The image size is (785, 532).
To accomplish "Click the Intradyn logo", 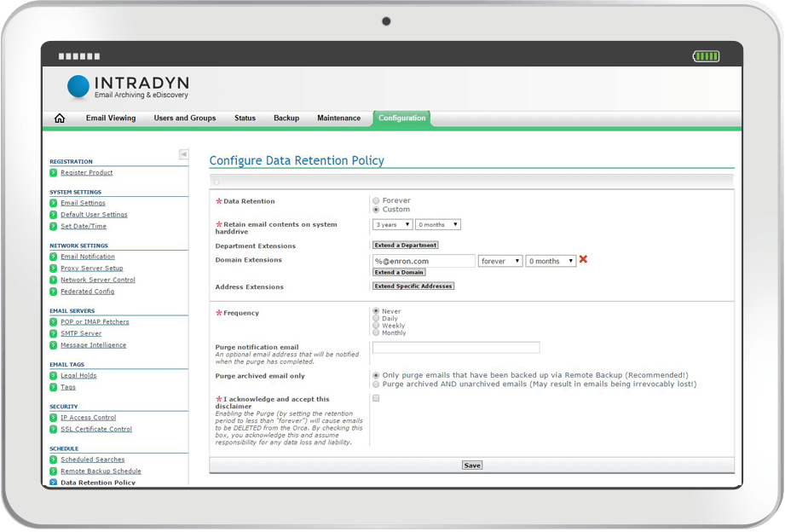I will (126, 87).
